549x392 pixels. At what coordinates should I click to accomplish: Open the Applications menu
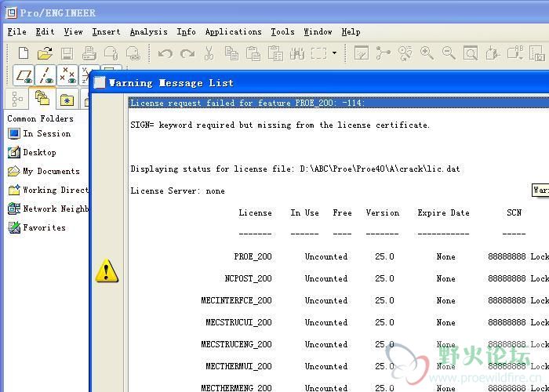pos(233,32)
